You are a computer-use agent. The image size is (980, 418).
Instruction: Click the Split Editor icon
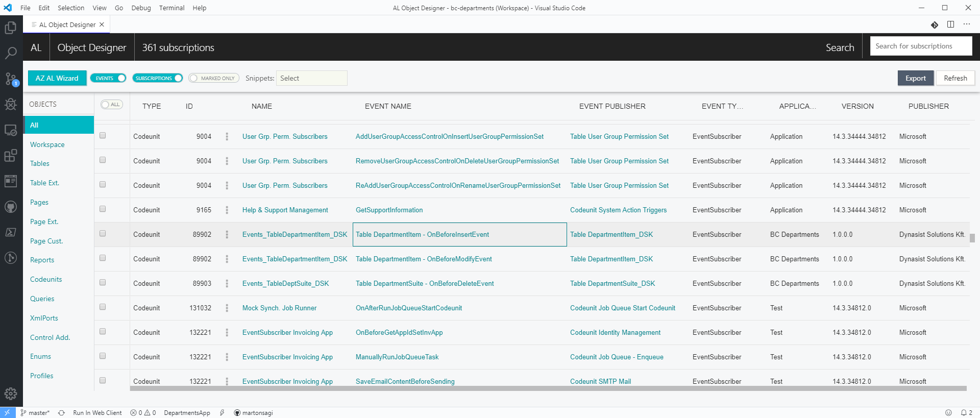(950, 24)
